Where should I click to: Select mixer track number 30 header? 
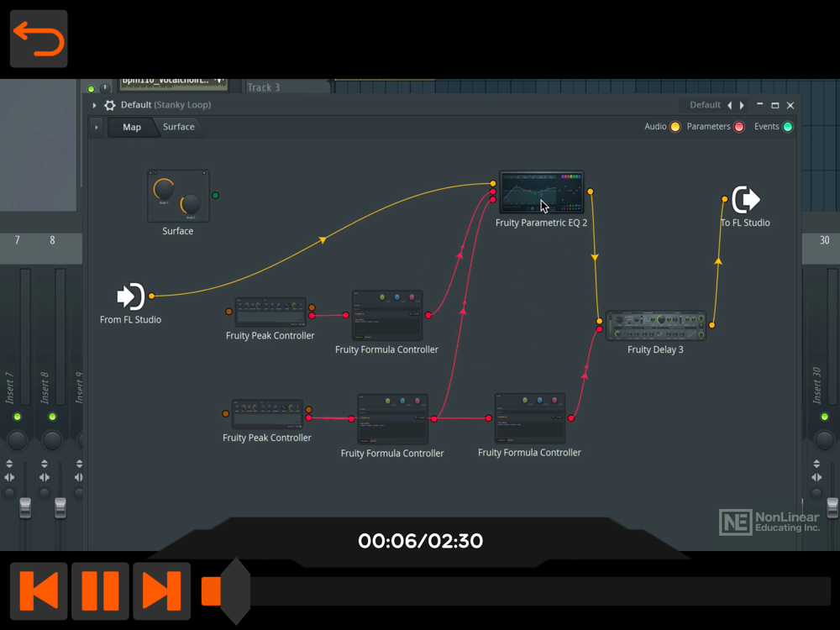(825, 240)
